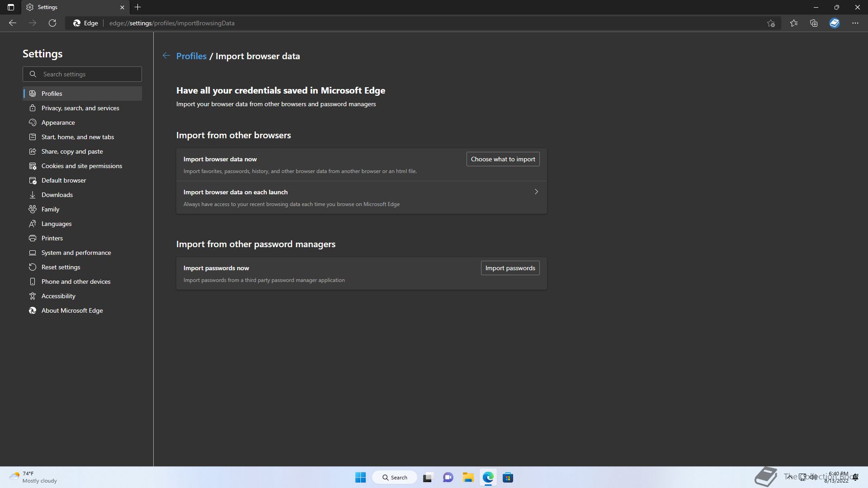This screenshot has width=868, height=488.
Task: Click the forward navigation arrow
Action: click(x=33, y=23)
